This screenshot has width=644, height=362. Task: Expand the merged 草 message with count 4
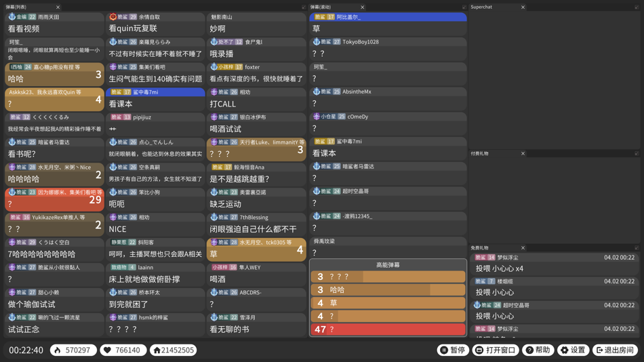pos(256,249)
